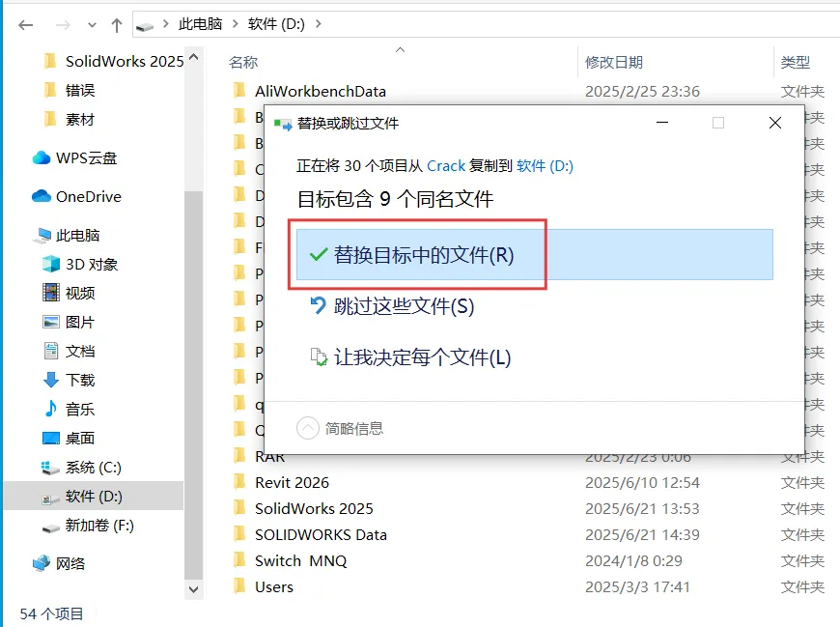Viewport: 840px width, 627px height.
Task: Select 新加卷 (F:) drive in sidebar
Action: point(88,526)
